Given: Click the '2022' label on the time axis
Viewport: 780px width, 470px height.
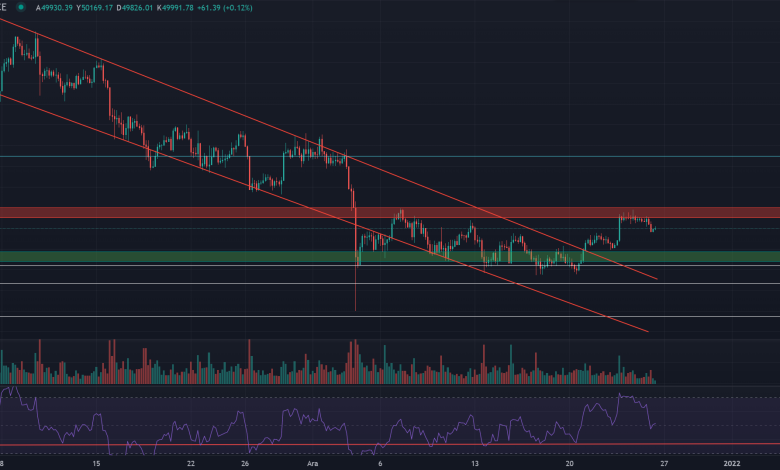Looking at the screenshot, I should click(x=732, y=463).
